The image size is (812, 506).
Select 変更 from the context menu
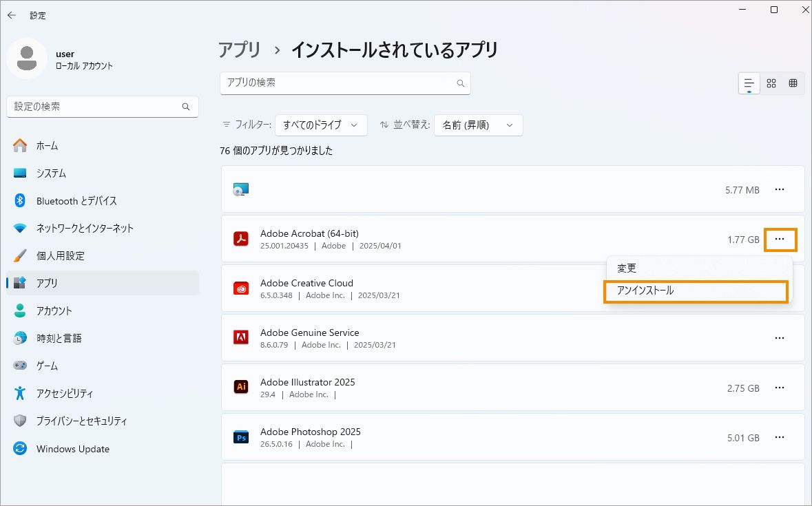(x=627, y=268)
